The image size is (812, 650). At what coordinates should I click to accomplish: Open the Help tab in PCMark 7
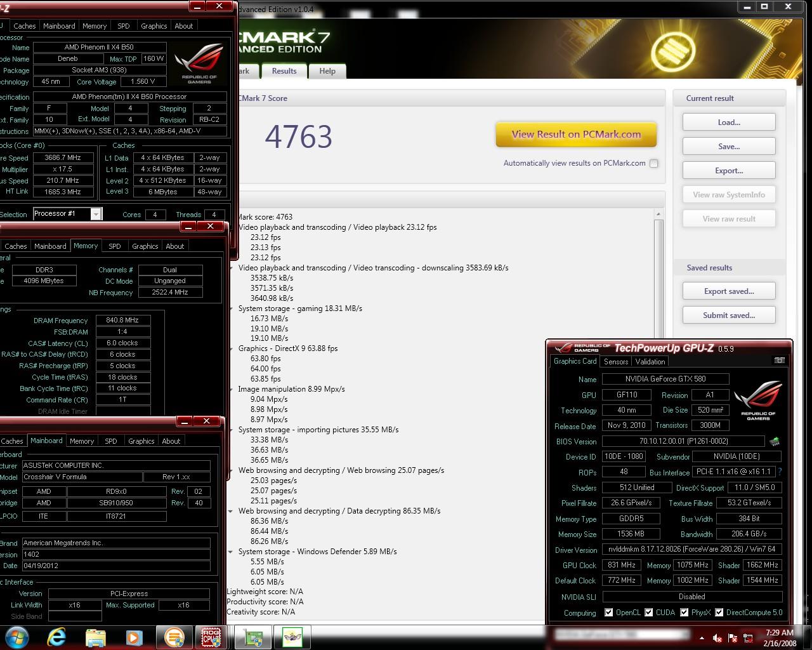327,71
